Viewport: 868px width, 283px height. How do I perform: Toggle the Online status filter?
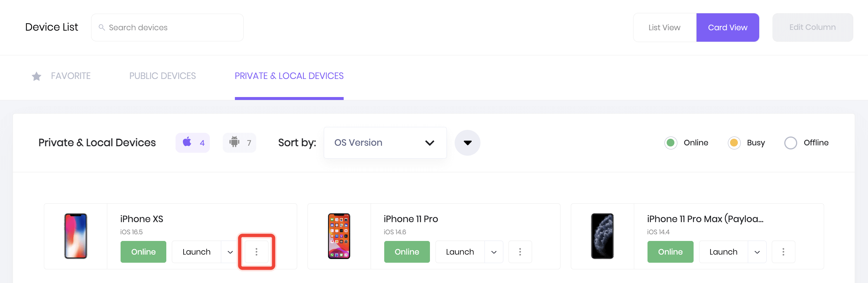(x=671, y=143)
